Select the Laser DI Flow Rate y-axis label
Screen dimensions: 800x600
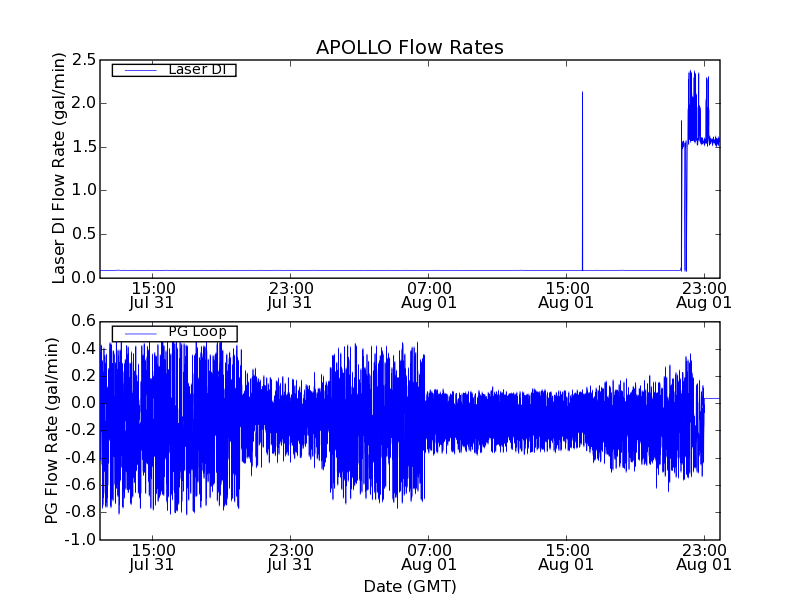(x=59, y=169)
